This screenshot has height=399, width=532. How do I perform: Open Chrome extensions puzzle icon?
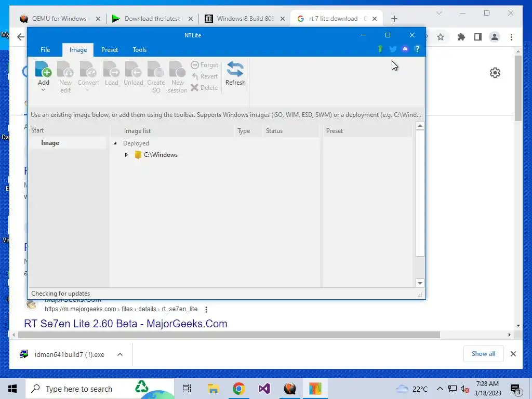[461, 37]
